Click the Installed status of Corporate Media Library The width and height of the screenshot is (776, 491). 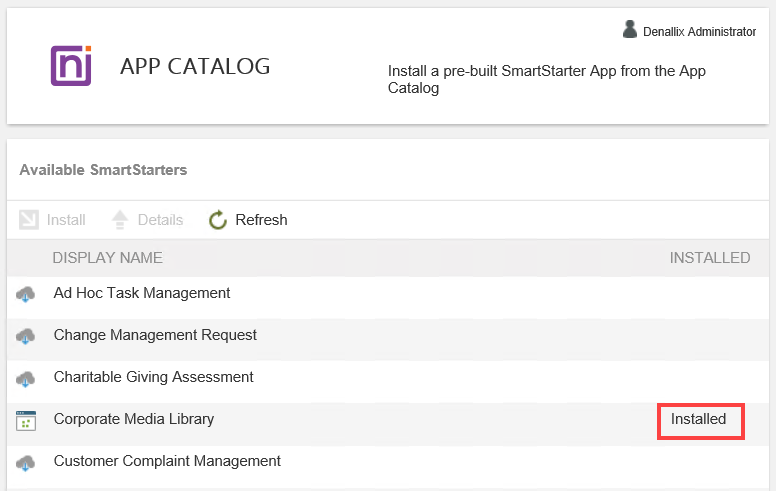699,419
